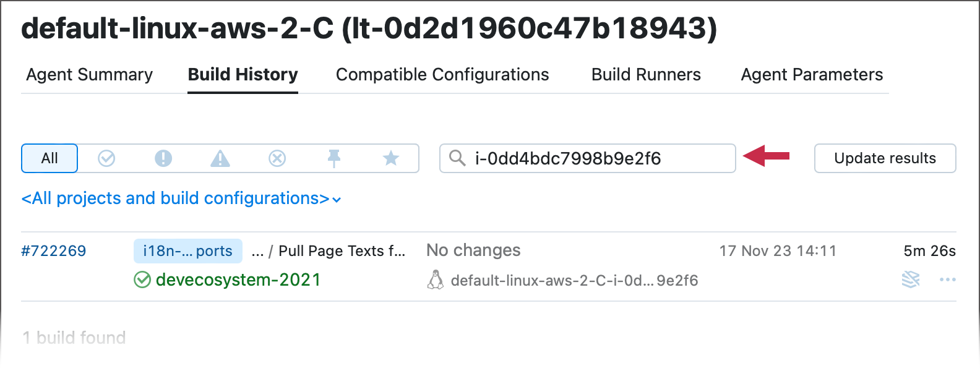Filter builds using the pin icon

pyautogui.click(x=334, y=158)
